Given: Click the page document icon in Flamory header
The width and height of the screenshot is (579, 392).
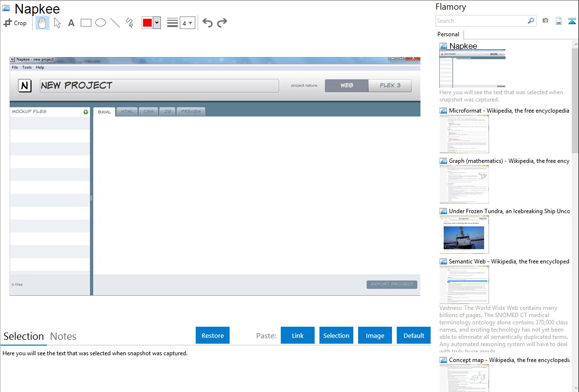Looking at the screenshot, I should [x=559, y=21].
